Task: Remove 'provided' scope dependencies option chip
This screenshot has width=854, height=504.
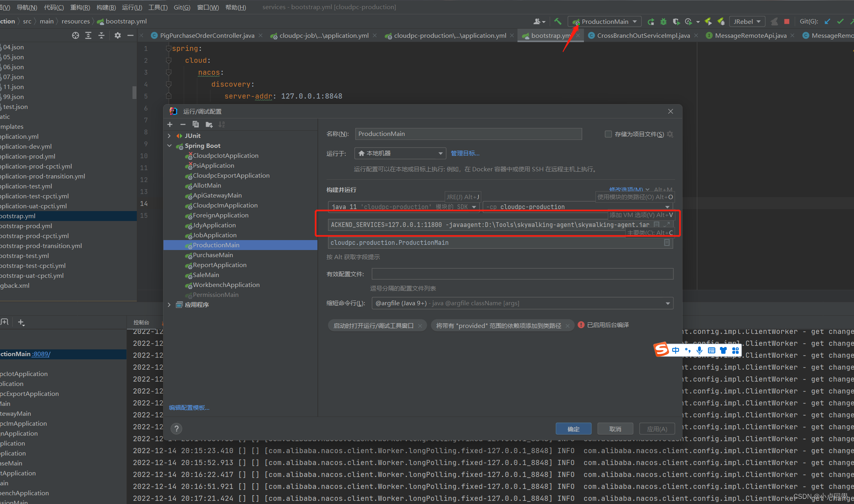Action: pos(568,326)
